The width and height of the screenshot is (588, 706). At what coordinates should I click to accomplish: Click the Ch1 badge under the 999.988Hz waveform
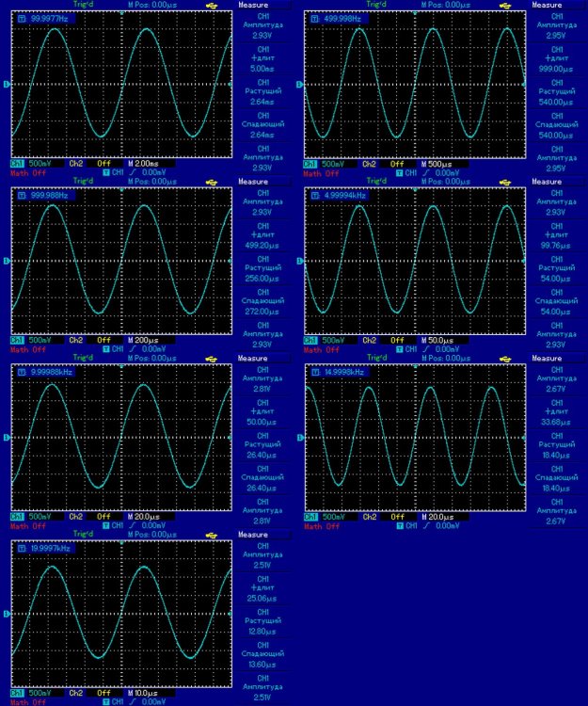tap(16, 340)
